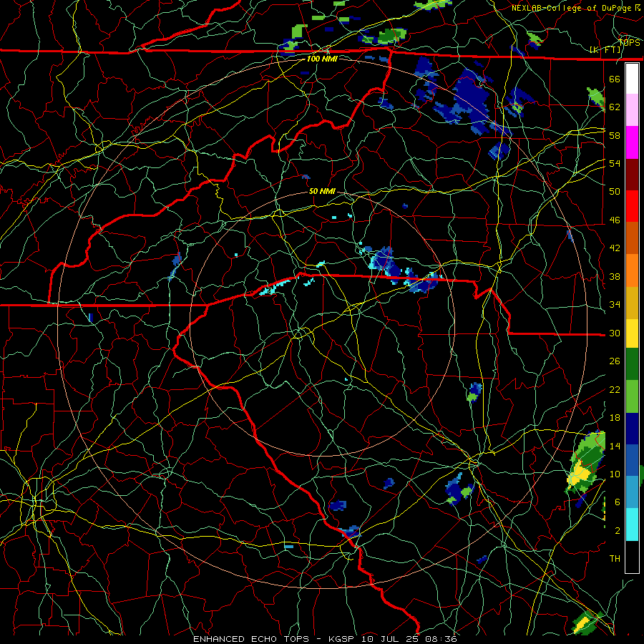Click the legend value '34'
The image size is (644, 644).
pos(615,305)
